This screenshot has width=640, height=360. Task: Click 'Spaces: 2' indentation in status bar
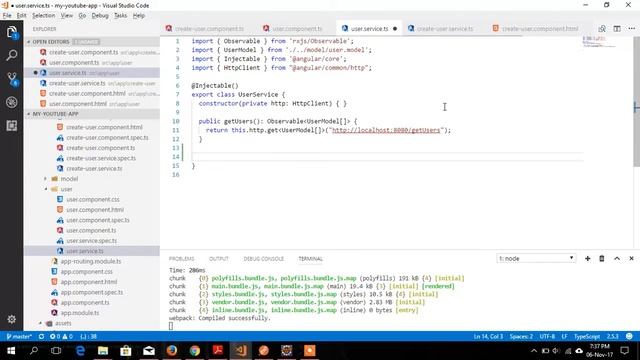click(521, 336)
